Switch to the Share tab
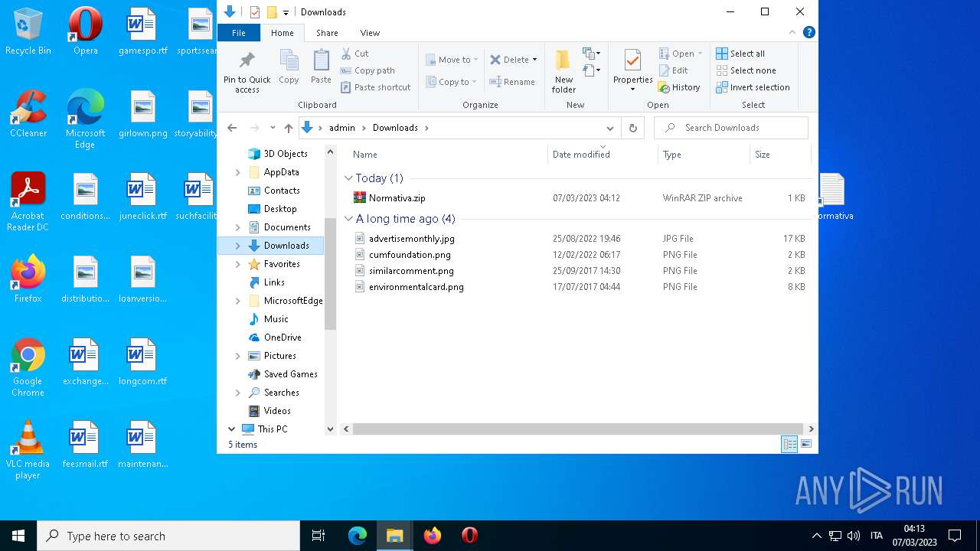980x551 pixels. tap(327, 33)
